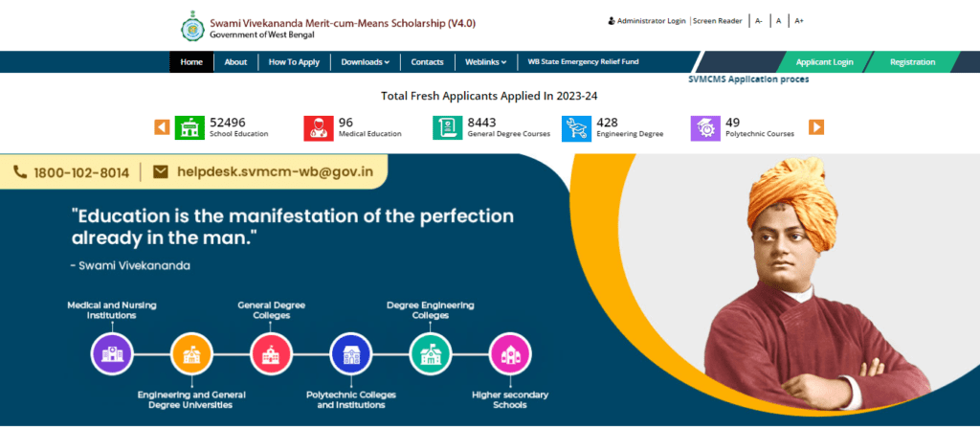
Task: Open the Administrator Login link
Action: pos(647,21)
